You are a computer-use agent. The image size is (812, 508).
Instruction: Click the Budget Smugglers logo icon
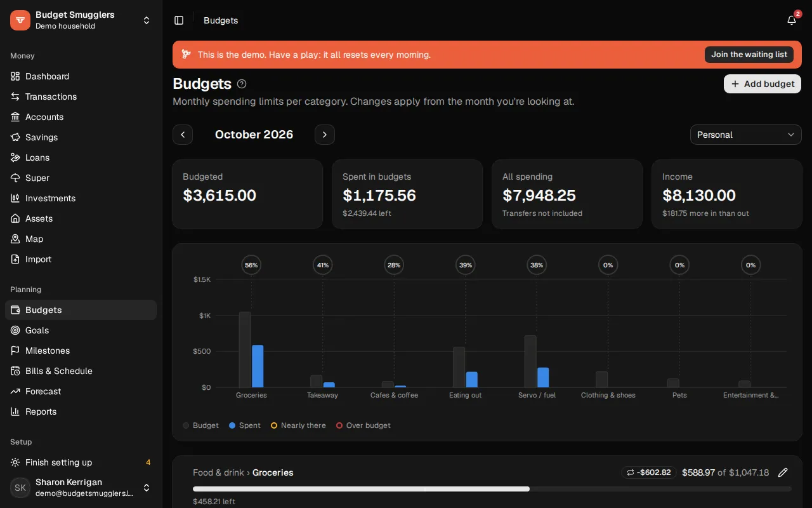pyautogui.click(x=20, y=20)
